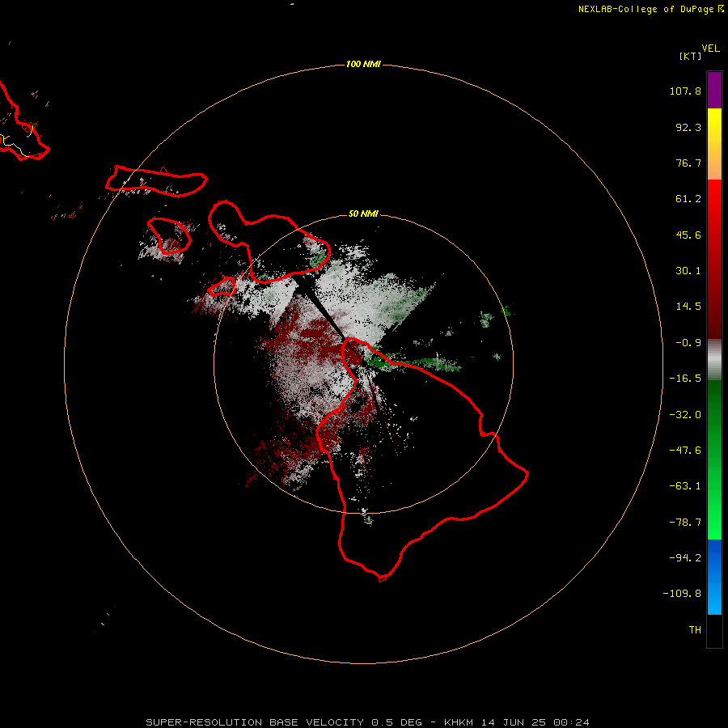This screenshot has height=728, width=728.
Task: Click the blue segment of the color bar
Action: (714, 577)
